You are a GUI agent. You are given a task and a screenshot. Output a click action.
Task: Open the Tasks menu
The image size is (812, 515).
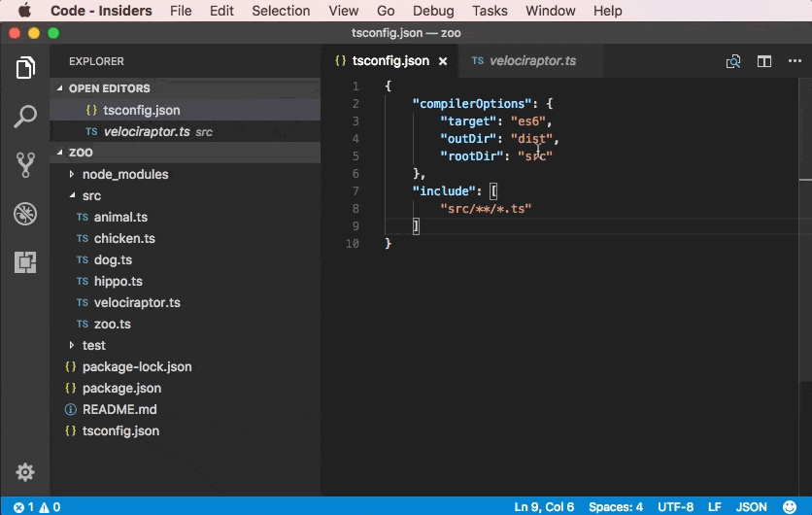pos(490,11)
